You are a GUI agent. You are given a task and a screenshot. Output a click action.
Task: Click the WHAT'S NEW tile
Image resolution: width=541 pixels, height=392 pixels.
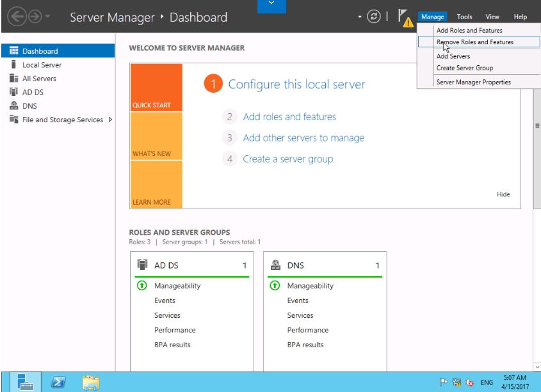pyautogui.click(x=156, y=136)
